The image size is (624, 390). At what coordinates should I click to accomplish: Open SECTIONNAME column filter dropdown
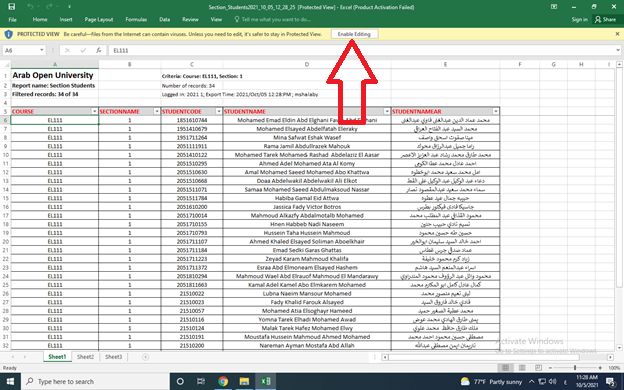point(157,111)
